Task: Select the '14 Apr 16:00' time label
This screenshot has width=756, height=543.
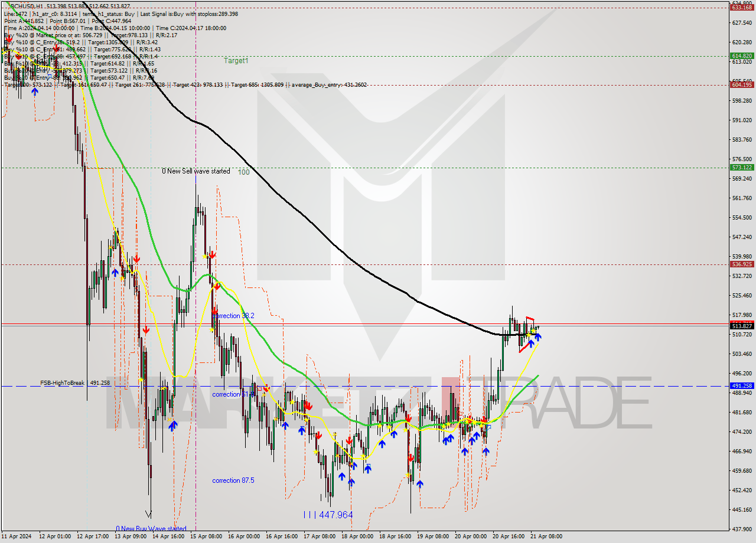Action: (168, 537)
